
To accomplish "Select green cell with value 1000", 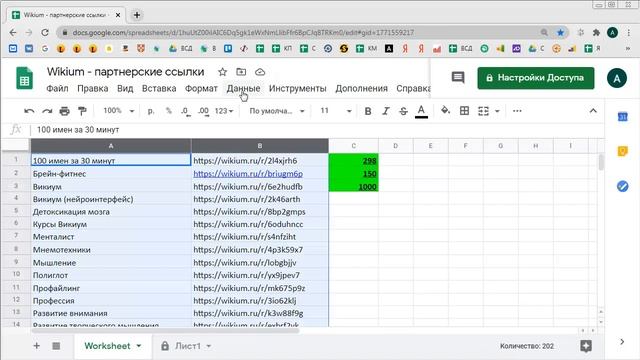I will [x=353, y=187].
